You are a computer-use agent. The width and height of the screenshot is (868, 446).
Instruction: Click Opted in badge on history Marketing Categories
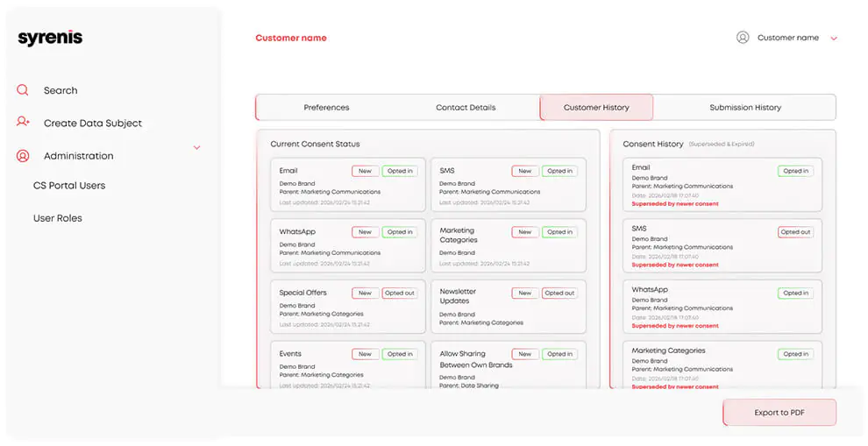[x=795, y=354]
